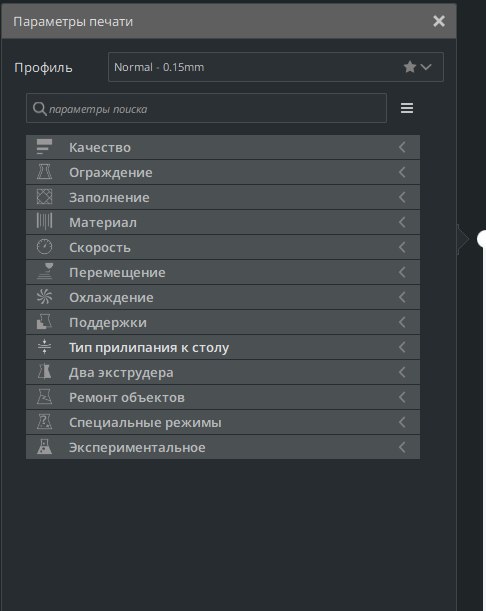Expand the Два экструдера chevron
The width and height of the screenshot is (486, 611).
[402, 372]
